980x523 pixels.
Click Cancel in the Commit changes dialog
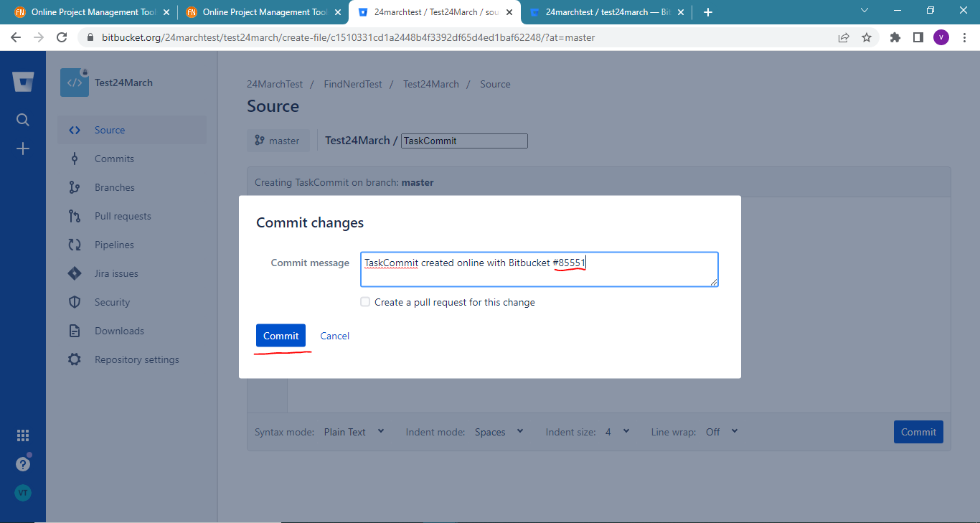point(335,336)
